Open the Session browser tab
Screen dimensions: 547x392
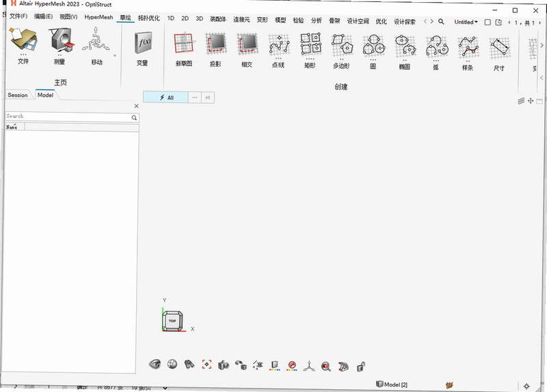click(18, 95)
